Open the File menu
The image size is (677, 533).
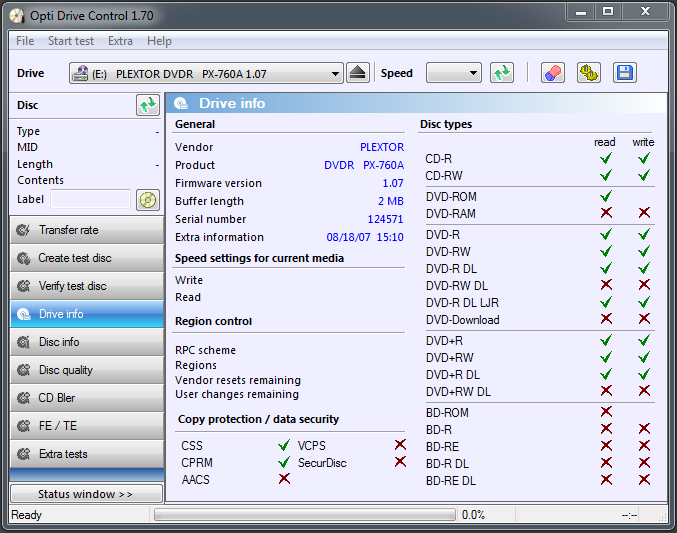point(25,41)
